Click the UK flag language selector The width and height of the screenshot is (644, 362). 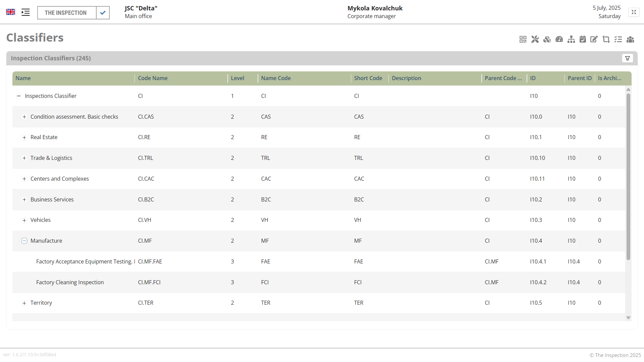pos(10,12)
